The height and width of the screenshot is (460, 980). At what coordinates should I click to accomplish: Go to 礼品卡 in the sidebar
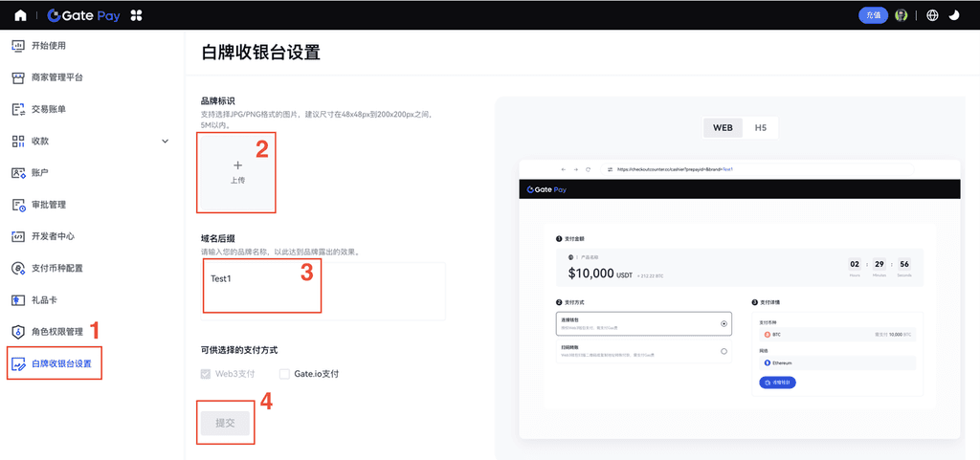pos(46,300)
